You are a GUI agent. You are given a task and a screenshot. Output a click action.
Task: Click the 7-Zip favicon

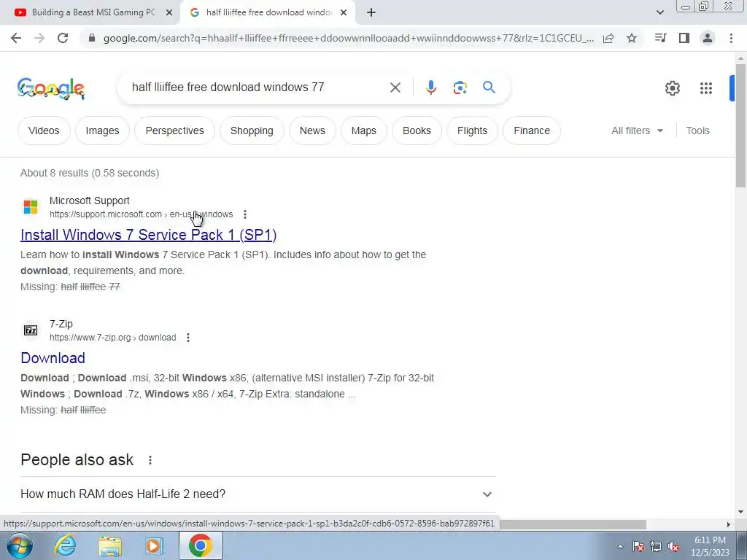[31, 330]
